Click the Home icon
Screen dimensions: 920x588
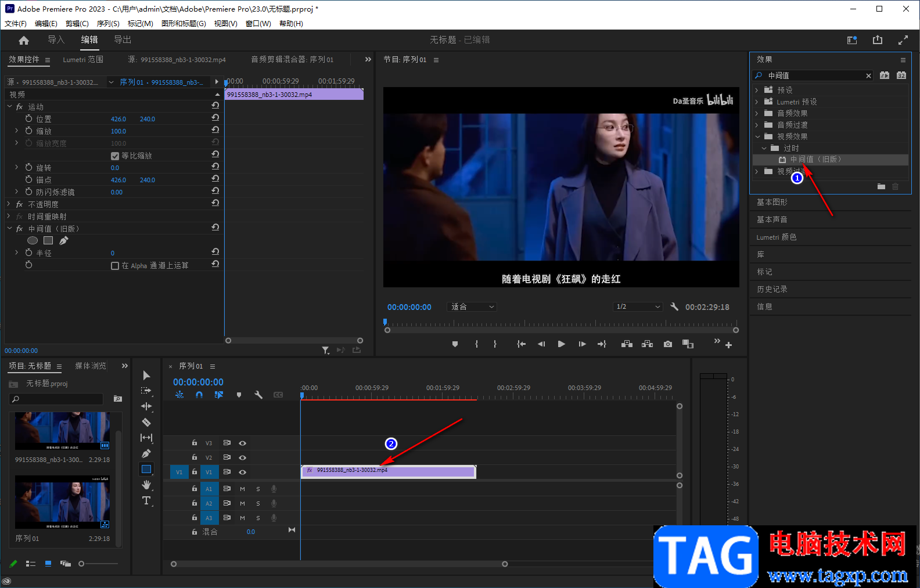pyautogui.click(x=24, y=40)
